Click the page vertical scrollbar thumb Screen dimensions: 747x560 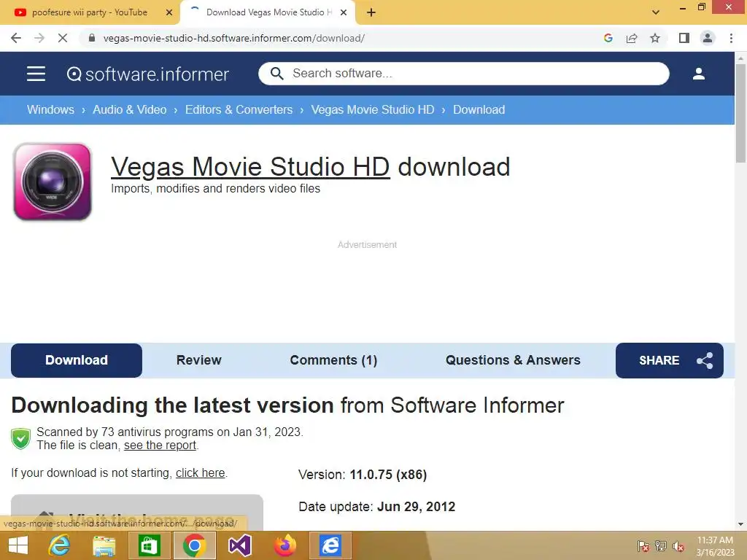[740, 114]
